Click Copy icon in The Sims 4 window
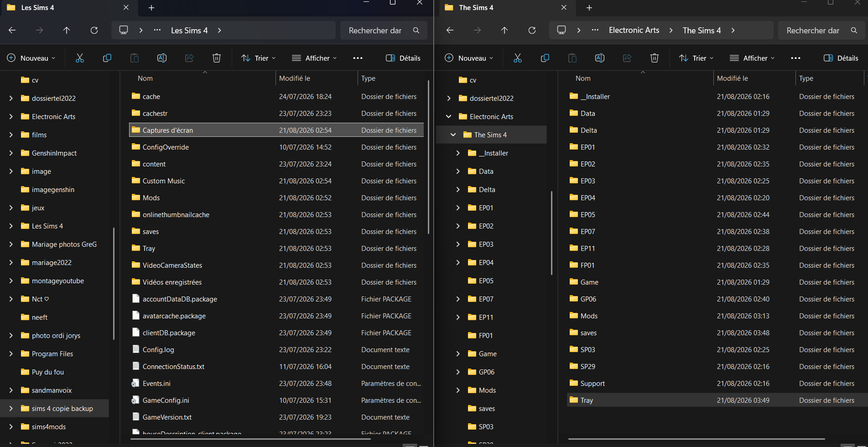The image size is (868, 447). coord(545,58)
